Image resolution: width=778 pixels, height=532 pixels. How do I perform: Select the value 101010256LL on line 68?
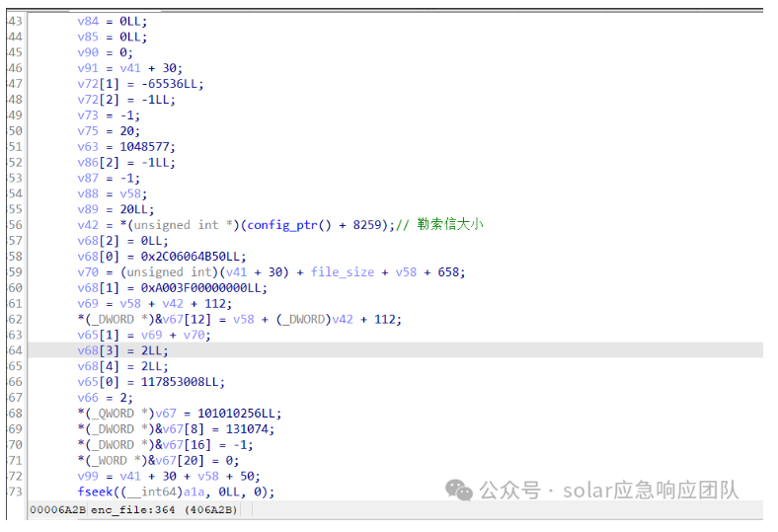(233, 413)
